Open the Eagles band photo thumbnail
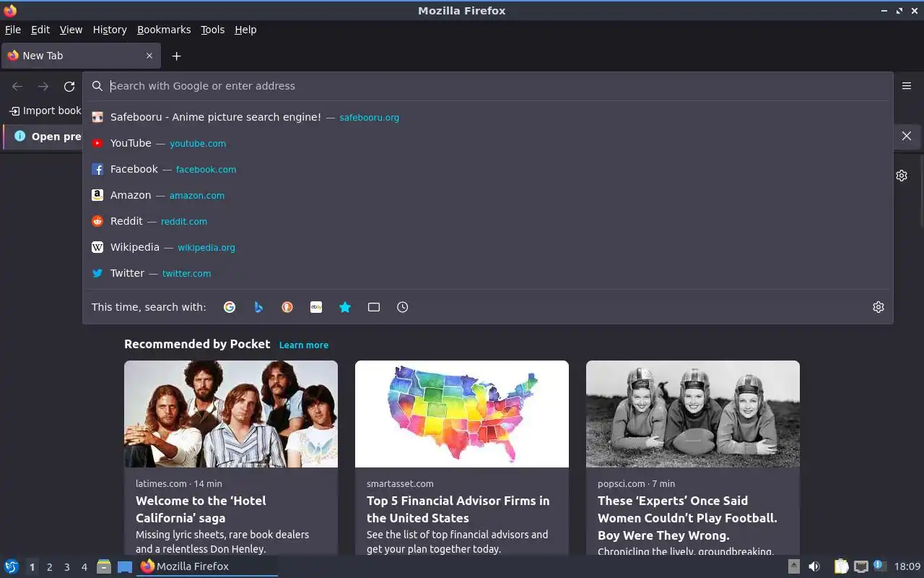 231,414
